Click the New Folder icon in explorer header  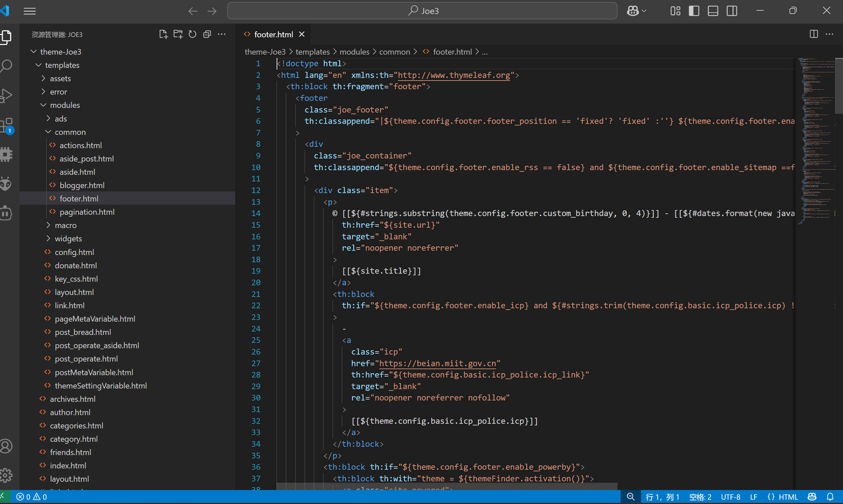pyautogui.click(x=178, y=34)
